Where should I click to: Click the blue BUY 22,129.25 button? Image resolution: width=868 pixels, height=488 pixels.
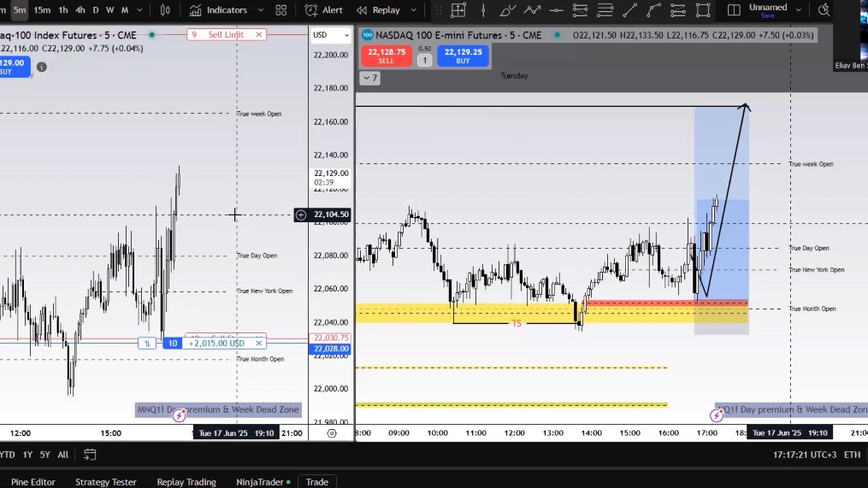[463, 56]
